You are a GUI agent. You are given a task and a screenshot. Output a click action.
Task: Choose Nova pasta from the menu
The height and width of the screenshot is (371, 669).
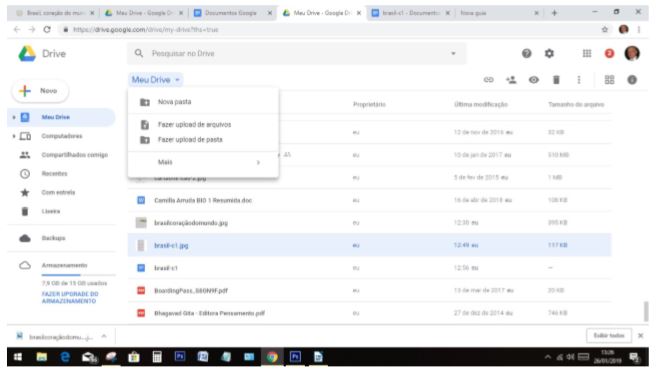[203, 102]
